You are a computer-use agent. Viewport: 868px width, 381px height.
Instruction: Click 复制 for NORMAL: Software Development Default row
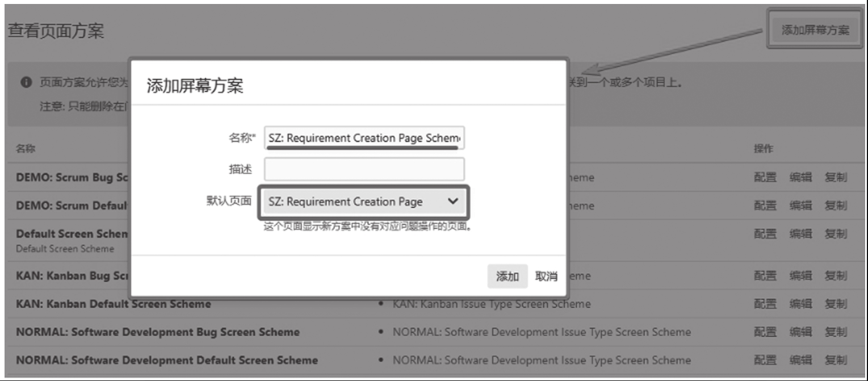click(836, 360)
